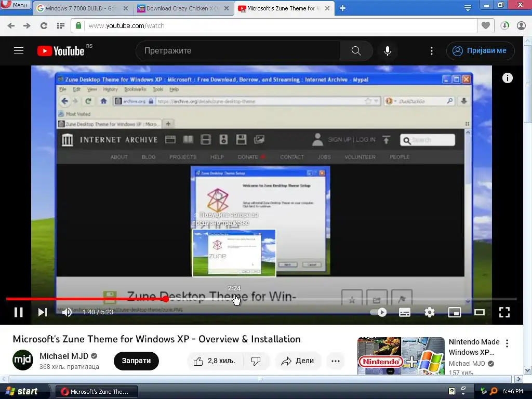Go forward in browser history

(27, 26)
